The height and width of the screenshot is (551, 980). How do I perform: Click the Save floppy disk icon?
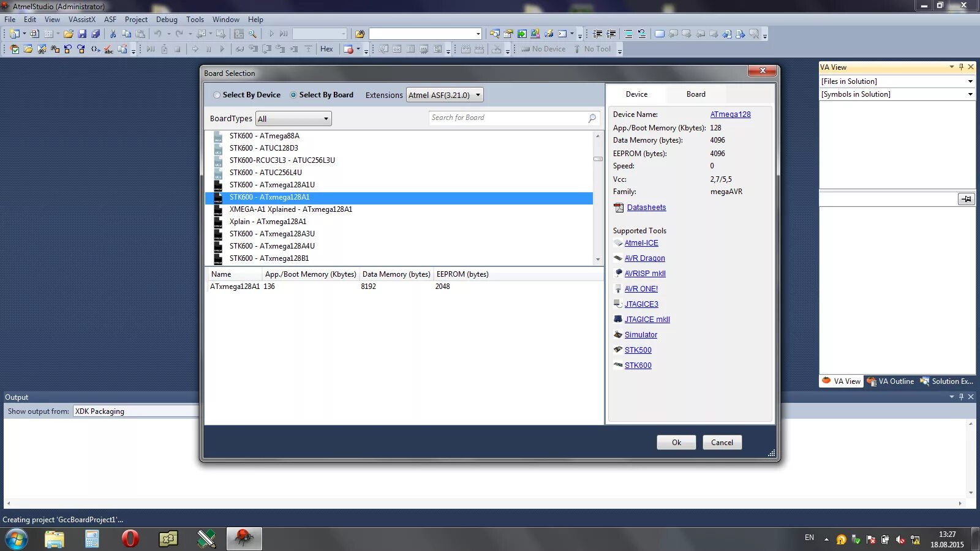coord(82,34)
